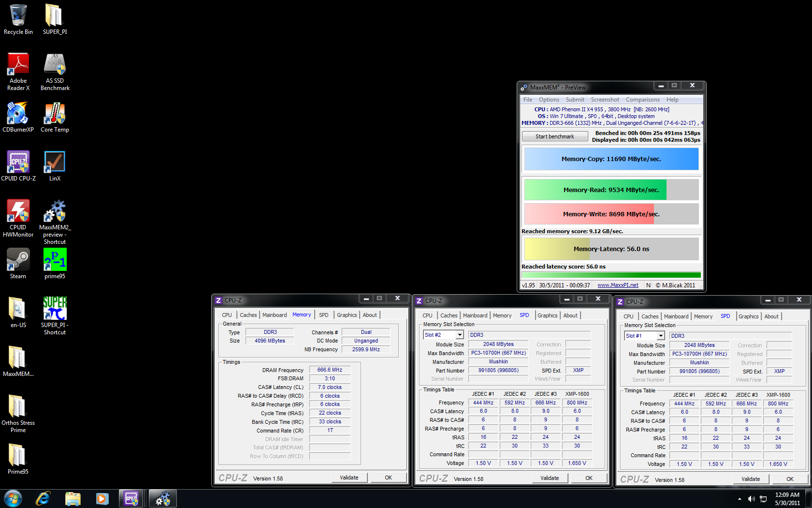Click the Command Rate value 1T
Image resolution: width=812 pixels, height=508 pixels.
(x=330, y=431)
